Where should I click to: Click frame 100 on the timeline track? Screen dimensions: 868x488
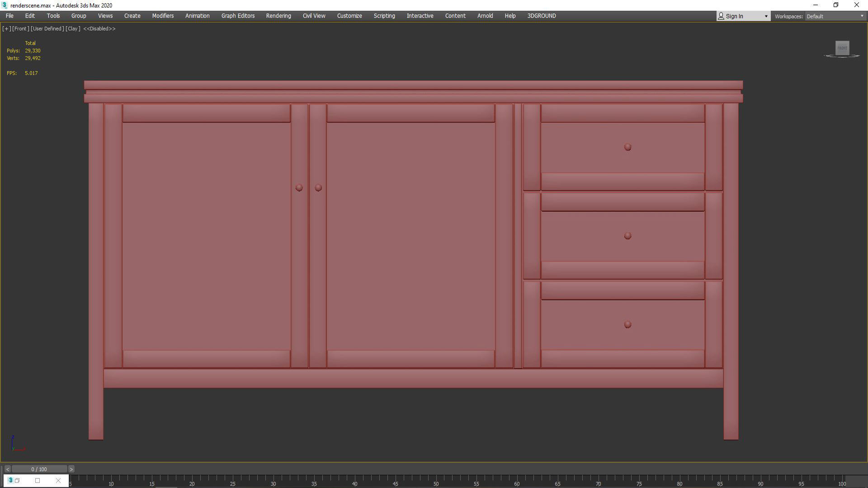tap(842, 481)
